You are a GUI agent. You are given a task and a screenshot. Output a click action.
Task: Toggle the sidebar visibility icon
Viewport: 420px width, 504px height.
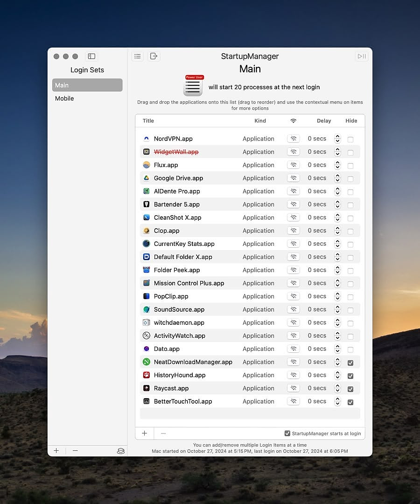91,56
